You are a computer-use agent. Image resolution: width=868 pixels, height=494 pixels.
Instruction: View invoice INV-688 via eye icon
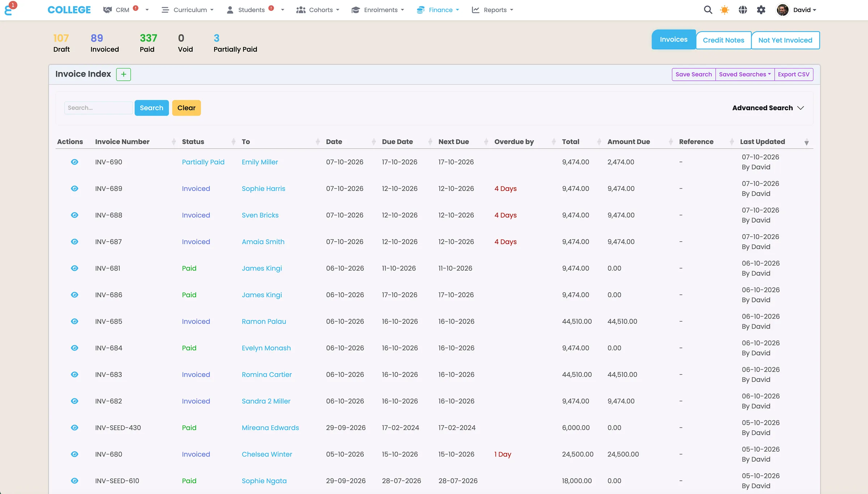(x=75, y=215)
